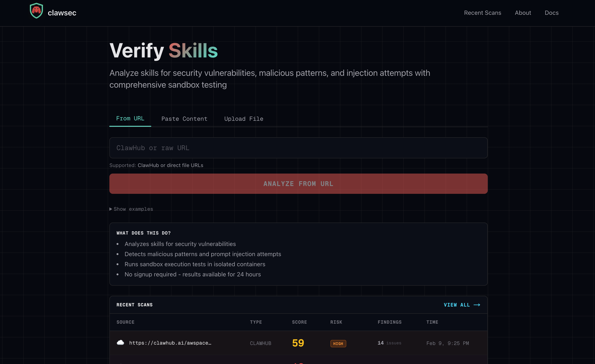
Task: Select the From URL tab
Action: (x=130, y=118)
